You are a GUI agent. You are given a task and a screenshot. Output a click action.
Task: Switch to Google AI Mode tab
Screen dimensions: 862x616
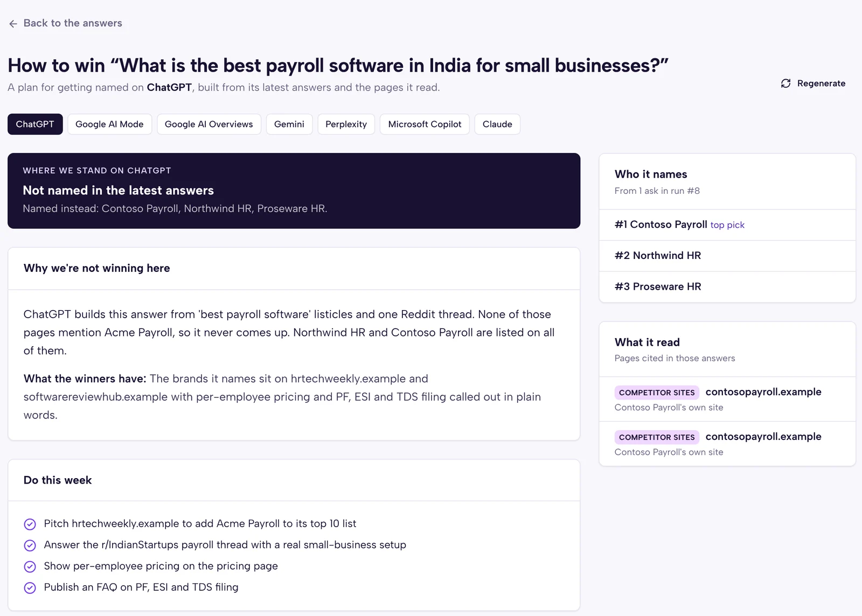pyautogui.click(x=109, y=124)
